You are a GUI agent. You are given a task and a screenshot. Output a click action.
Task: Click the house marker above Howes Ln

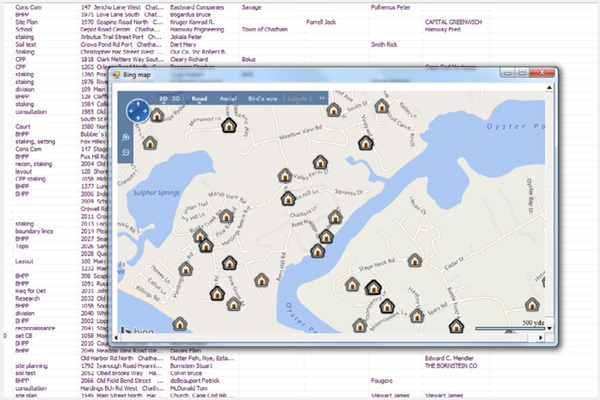point(186,269)
